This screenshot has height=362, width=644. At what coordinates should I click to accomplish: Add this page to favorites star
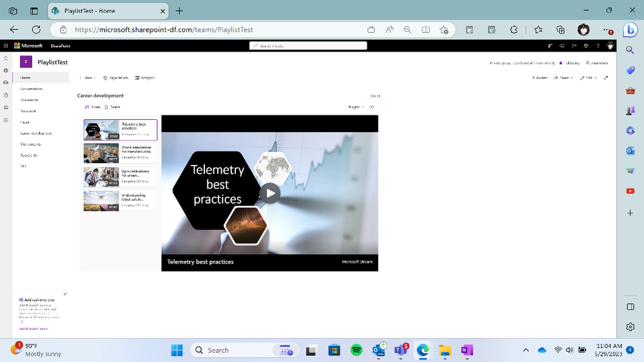(444, 30)
